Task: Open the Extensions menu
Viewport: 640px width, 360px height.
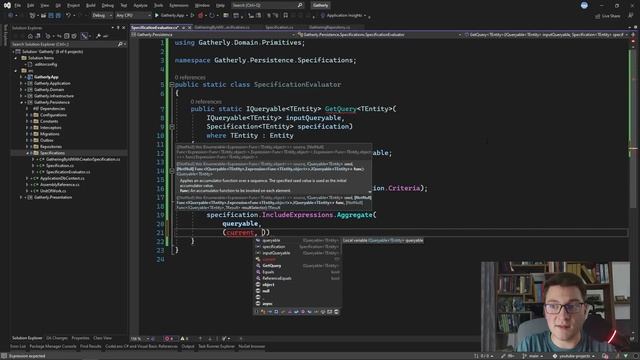Action: (x=179, y=5)
